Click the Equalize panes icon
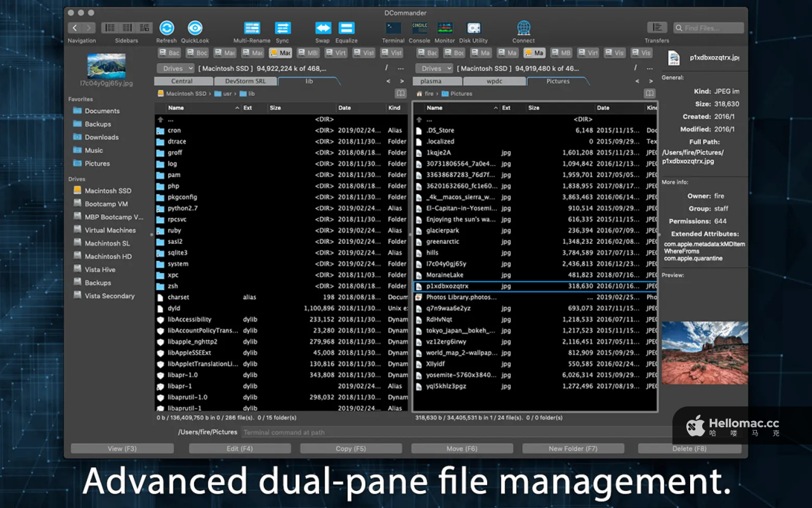 tap(346, 28)
